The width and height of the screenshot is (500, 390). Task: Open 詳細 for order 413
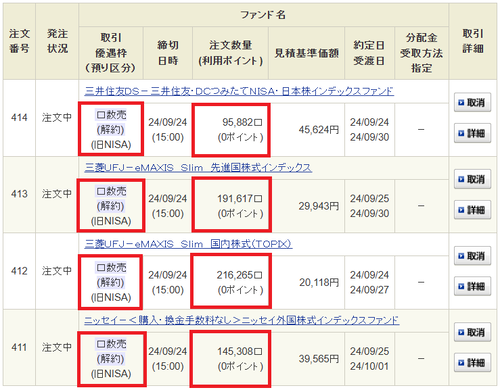point(472,210)
